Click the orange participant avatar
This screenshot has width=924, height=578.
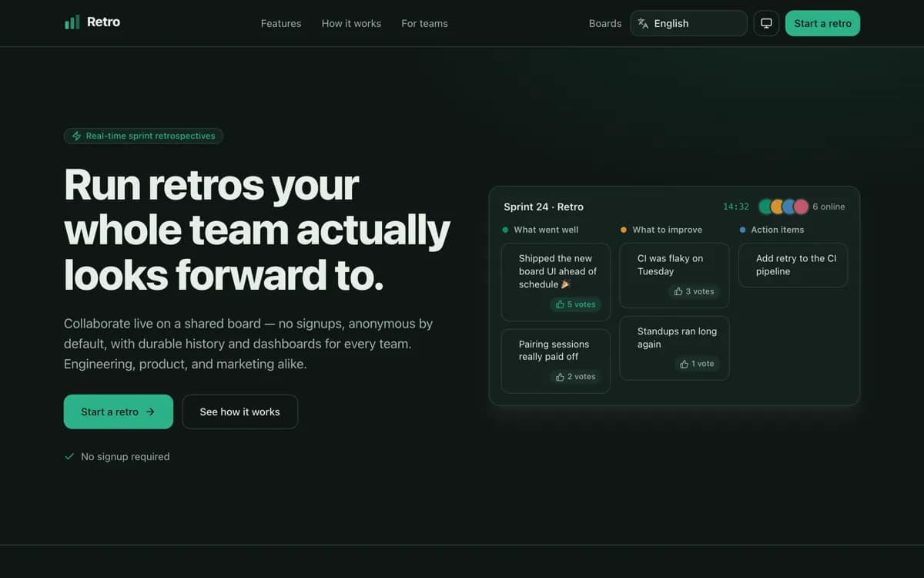coord(777,207)
